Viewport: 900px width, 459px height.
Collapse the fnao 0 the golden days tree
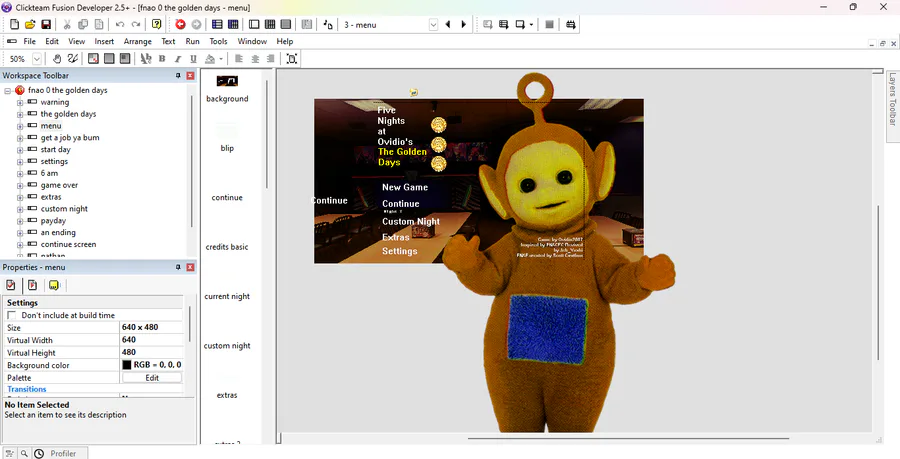coord(7,91)
